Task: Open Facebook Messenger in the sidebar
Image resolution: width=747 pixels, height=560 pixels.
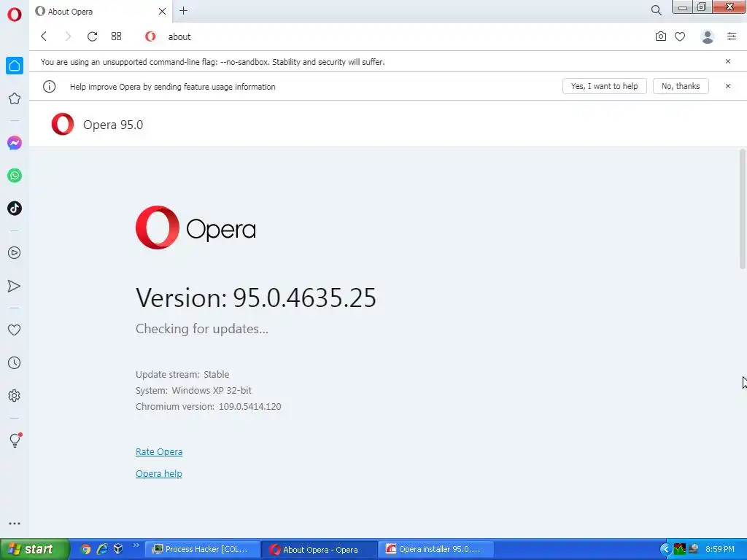Action: coord(15,143)
